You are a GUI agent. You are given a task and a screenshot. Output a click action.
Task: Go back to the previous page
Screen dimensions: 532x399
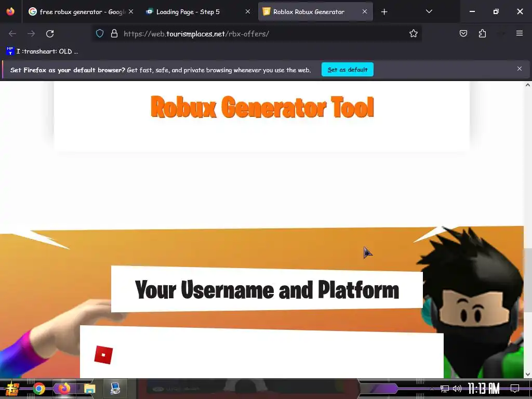12,34
